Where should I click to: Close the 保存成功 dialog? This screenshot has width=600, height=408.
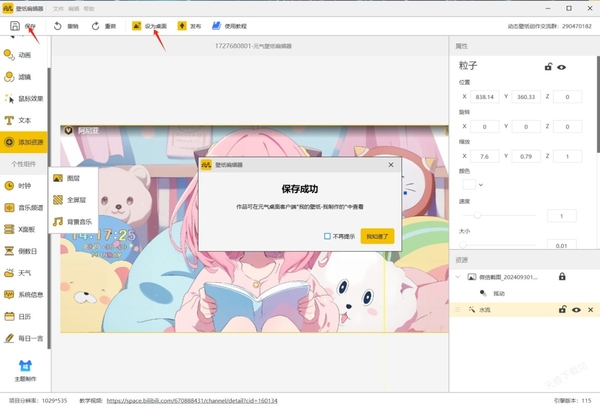[391, 165]
